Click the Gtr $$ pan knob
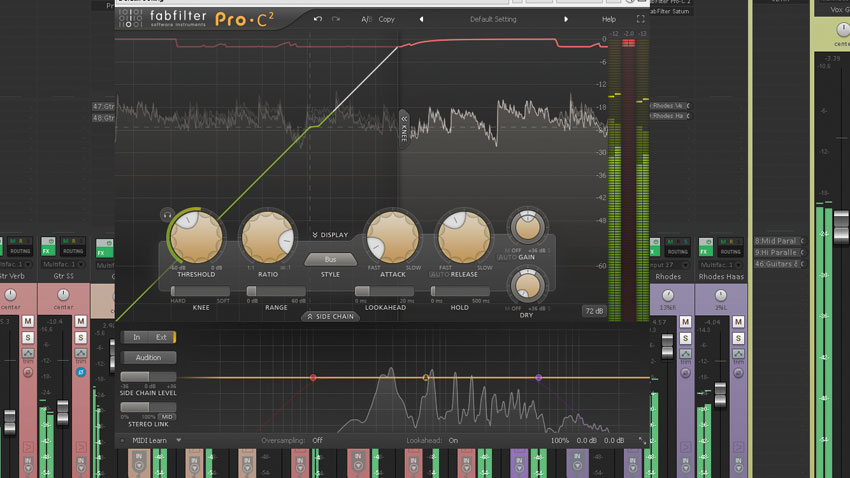 (63, 295)
